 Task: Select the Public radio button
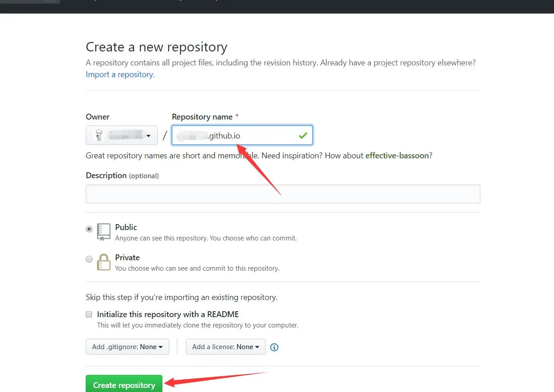89,229
